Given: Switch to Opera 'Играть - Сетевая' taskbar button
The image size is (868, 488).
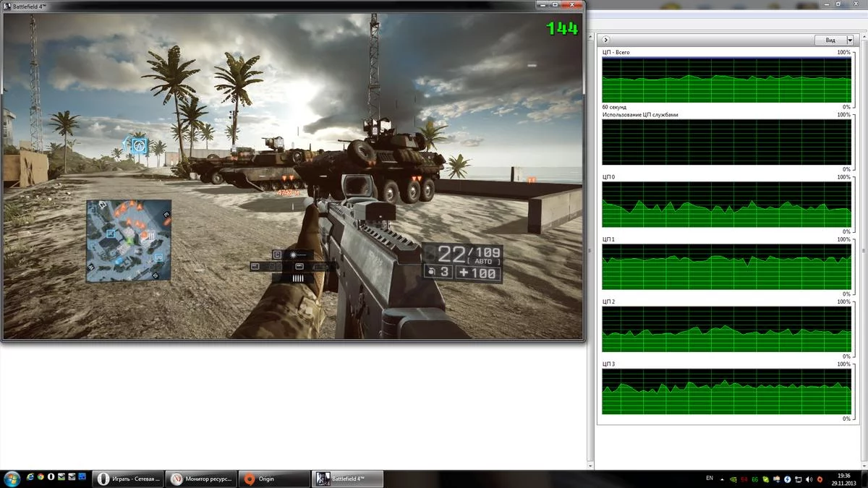Looking at the screenshot, I should (x=128, y=479).
